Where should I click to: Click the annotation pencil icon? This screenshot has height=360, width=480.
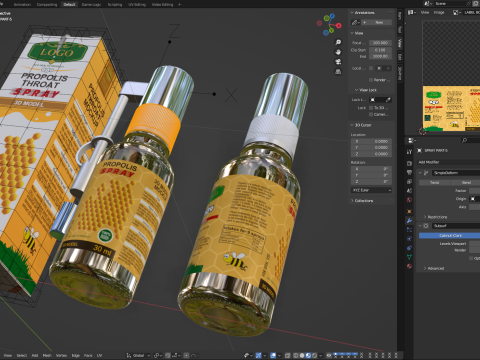[x=355, y=22]
